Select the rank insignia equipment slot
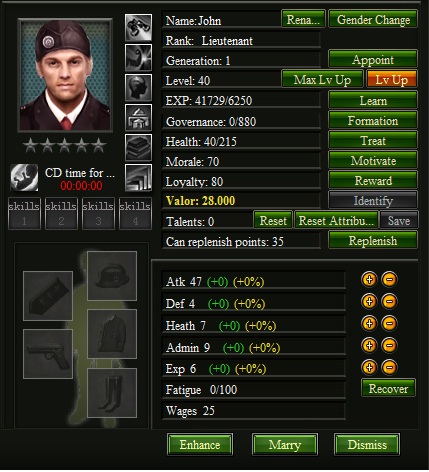The height and width of the screenshot is (472, 429). coord(48,296)
